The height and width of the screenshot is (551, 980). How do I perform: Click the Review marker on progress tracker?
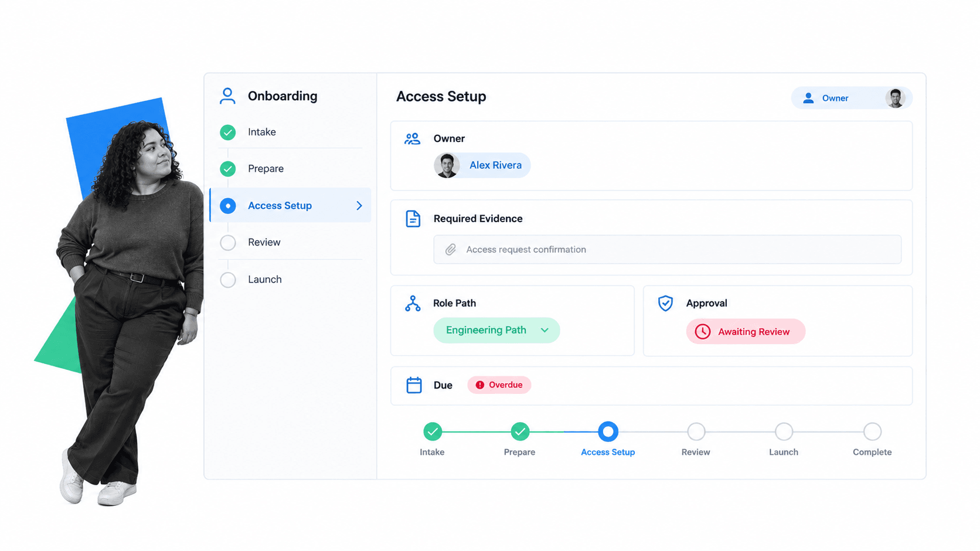click(x=696, y=432)
